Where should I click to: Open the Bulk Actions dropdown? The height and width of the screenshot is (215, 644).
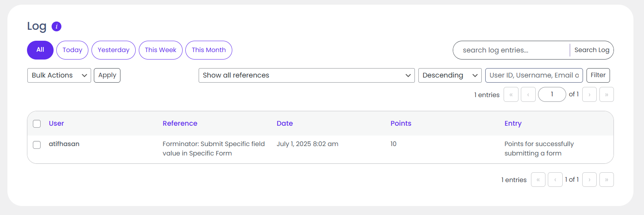pyautogui.click(x=59, y=76)
